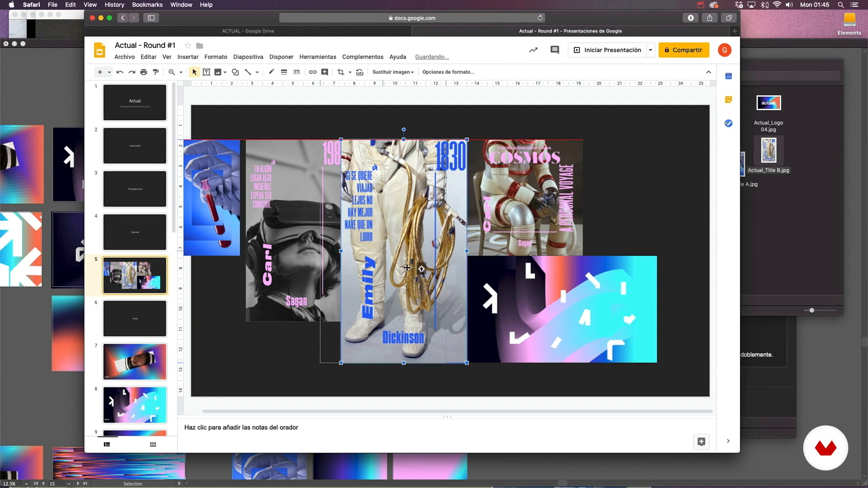Viewport: 868px width, 488px height.
Task: Open mask image dropdown arrow
Action: point(350,72)
